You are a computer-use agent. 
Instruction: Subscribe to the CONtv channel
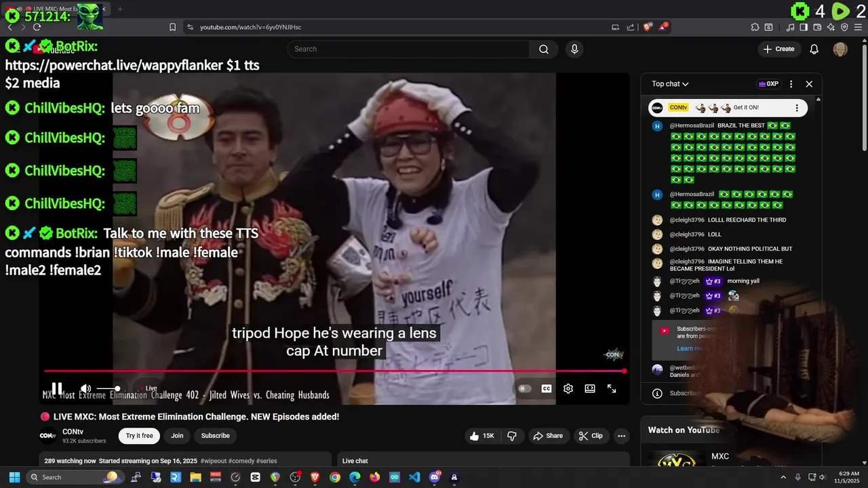click(216, 436)
